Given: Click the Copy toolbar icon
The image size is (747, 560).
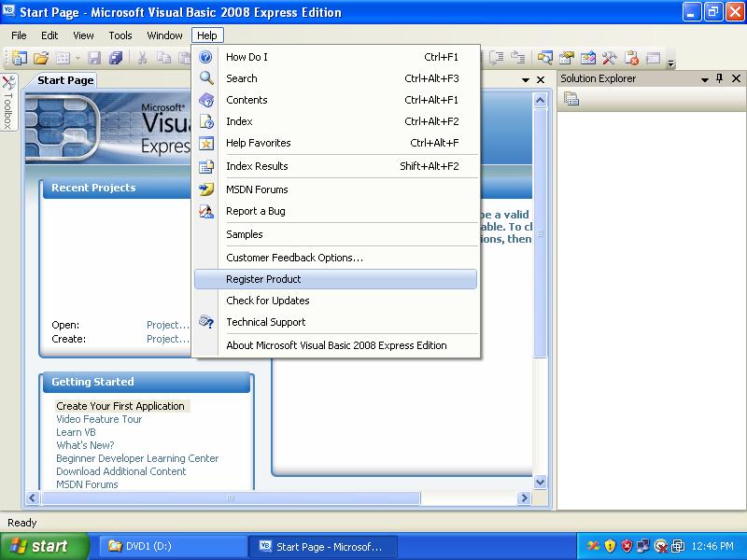Looking at the screenshot, I should pos(163,58).
